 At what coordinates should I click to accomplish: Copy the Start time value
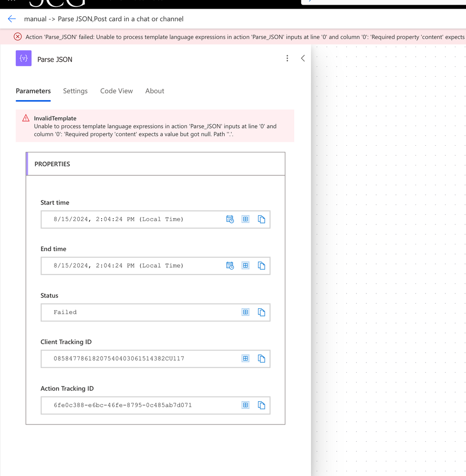pos(261,219)
